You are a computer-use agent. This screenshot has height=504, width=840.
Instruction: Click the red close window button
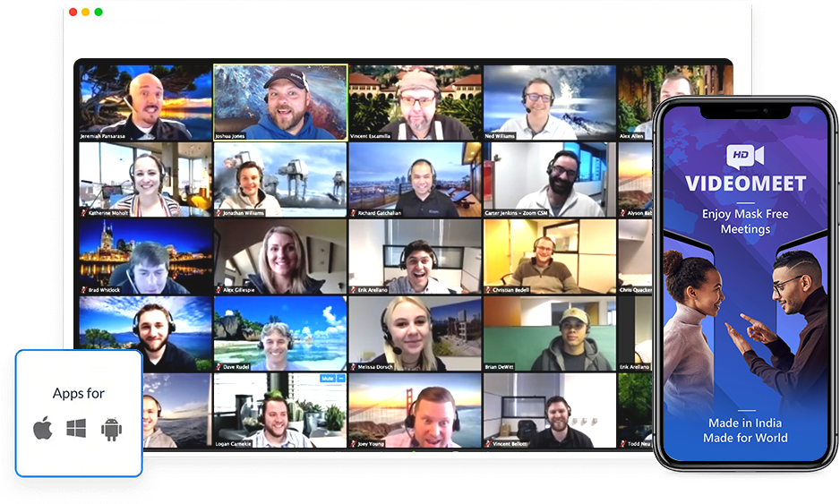point(73,12)
